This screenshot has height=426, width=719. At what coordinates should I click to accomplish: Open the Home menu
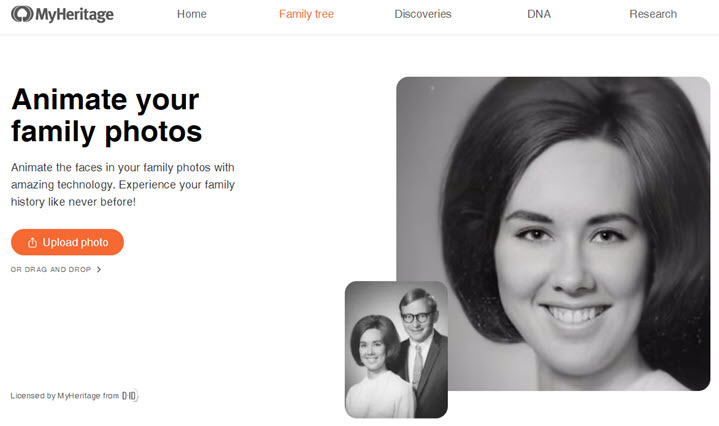point(191,14)
